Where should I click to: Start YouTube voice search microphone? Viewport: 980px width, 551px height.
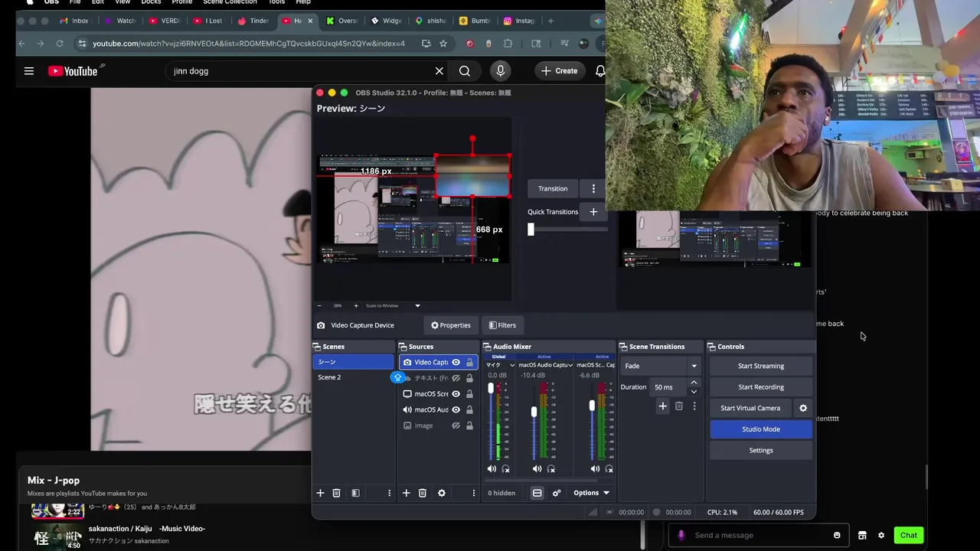click(x=501, y=70)
